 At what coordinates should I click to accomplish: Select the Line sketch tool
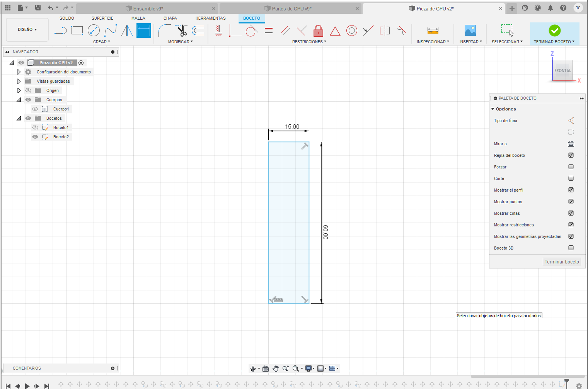[61, 31]
